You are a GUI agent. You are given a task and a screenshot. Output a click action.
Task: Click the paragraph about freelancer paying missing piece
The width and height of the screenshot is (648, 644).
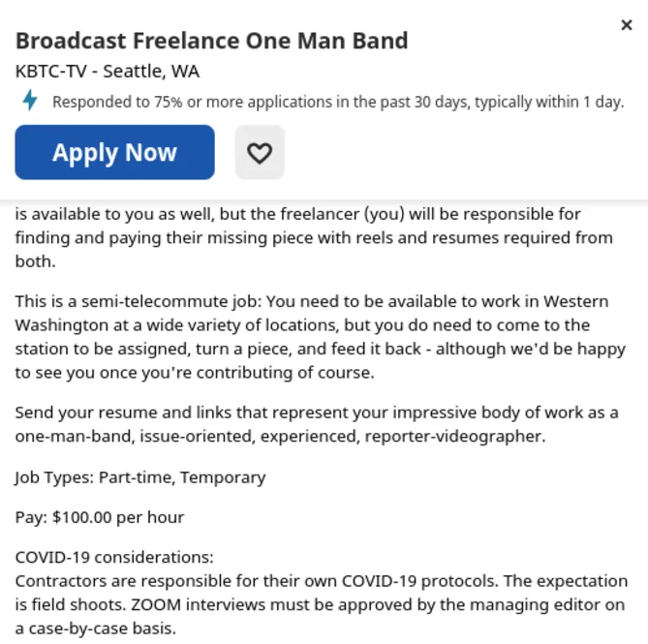[x=314, y=237]
